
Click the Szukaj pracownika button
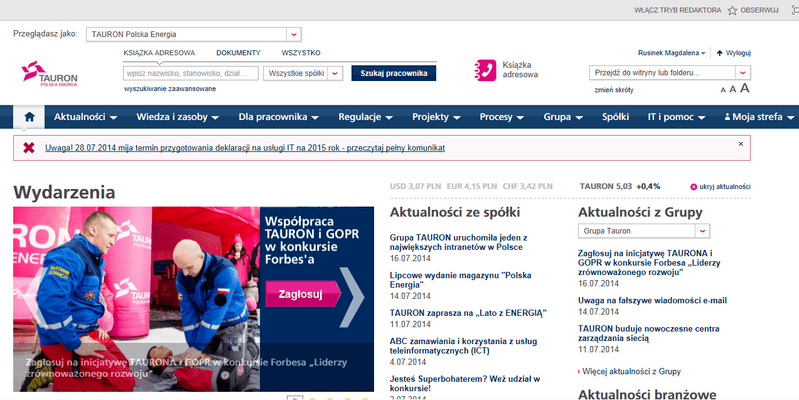[393, 73]
